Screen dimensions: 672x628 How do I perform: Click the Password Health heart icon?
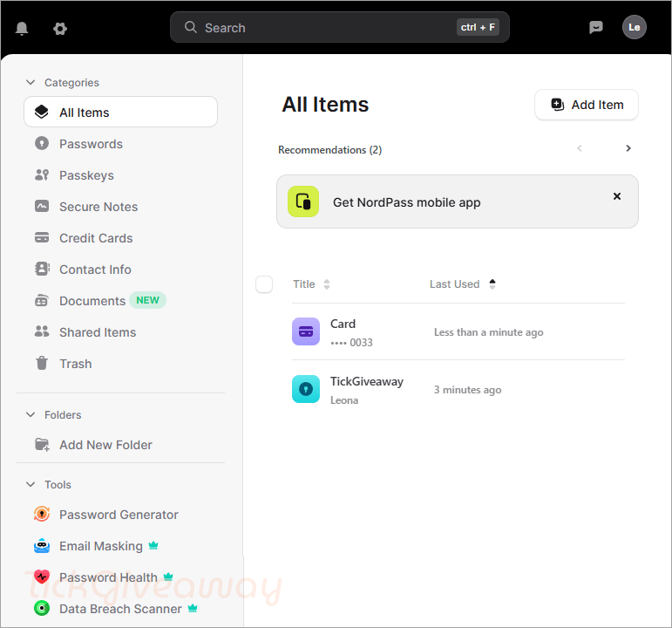(42, 577)
